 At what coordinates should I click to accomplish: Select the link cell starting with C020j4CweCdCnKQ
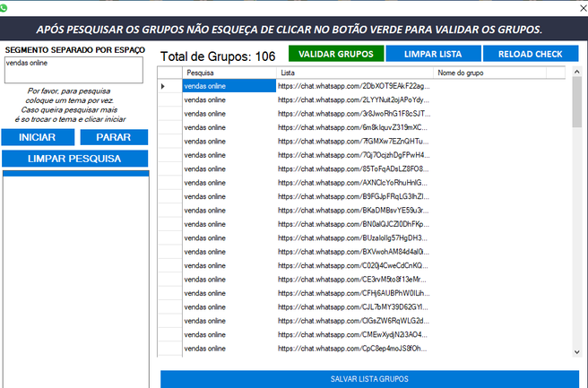(354, 265)
